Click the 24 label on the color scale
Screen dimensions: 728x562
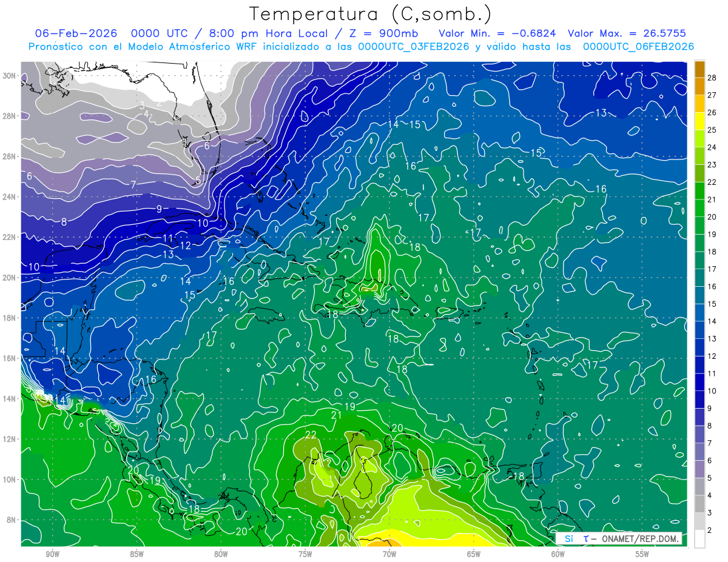(x=712, y=147)
